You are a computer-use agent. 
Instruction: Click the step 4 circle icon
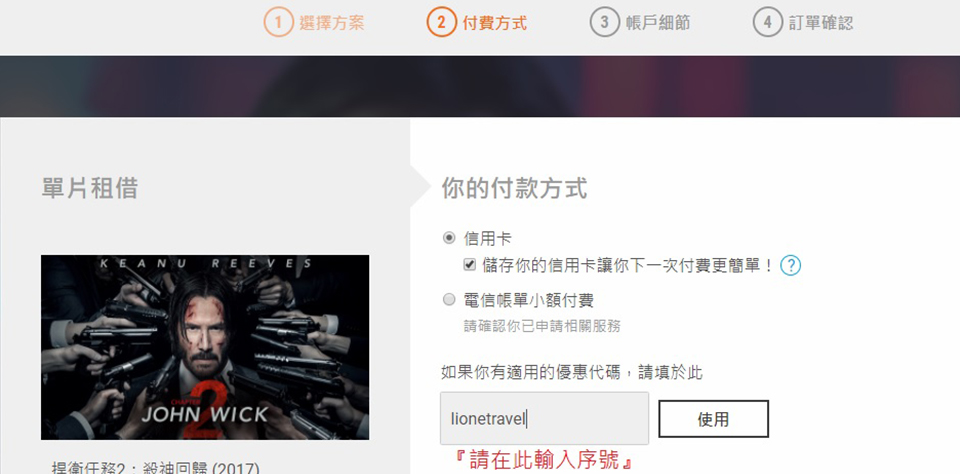[x=767, y=23]
